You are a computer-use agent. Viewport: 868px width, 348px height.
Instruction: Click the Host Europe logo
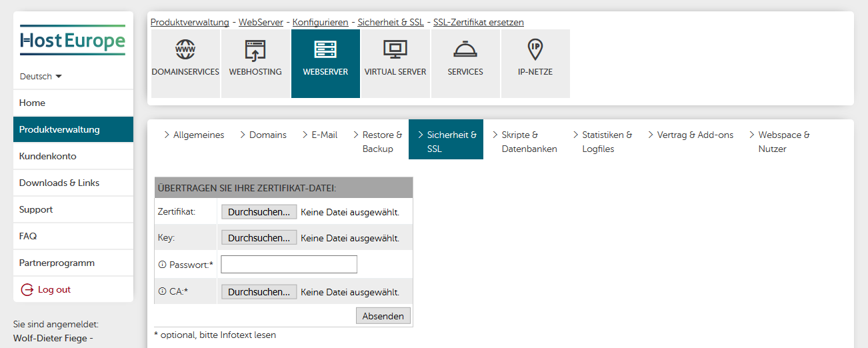click(x=73, y=41)
